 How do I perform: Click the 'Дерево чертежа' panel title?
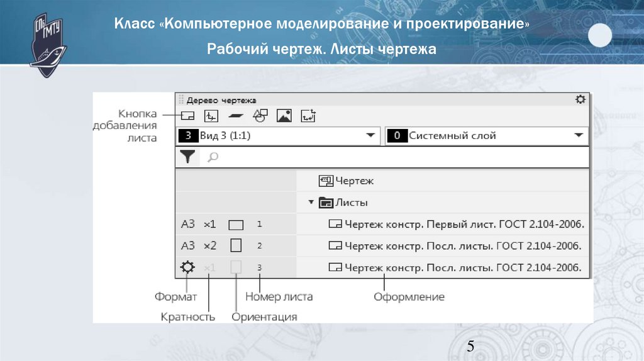point(221,100)
